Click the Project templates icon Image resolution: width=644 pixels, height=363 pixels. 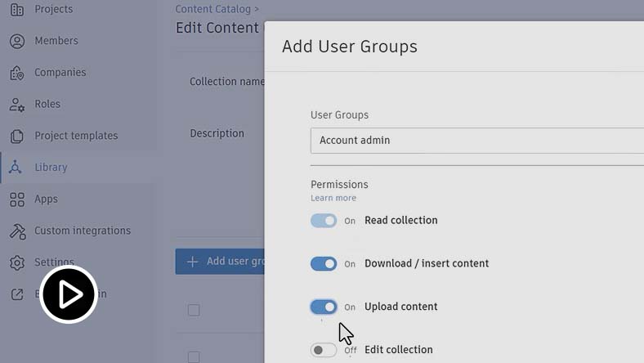pos(17,136)
